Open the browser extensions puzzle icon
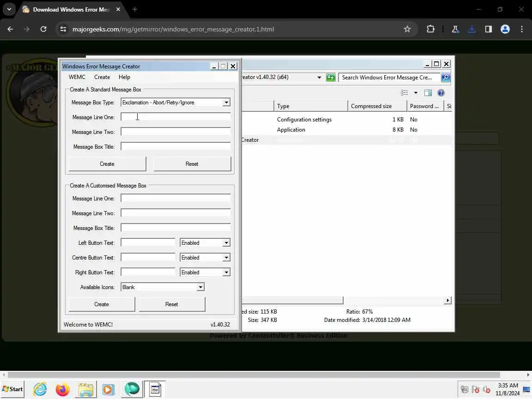532x399 pixels. [430, 29]
